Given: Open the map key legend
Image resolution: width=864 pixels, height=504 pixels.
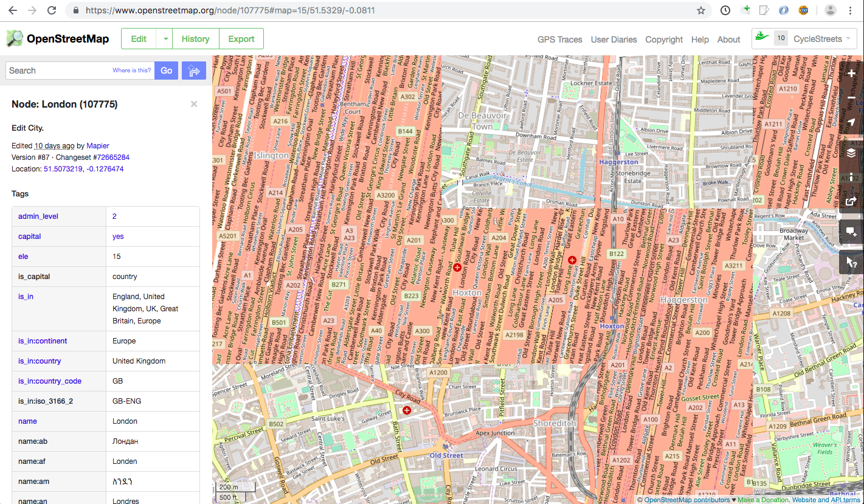Looking at the screenshot, I should [x=851, y=177].
